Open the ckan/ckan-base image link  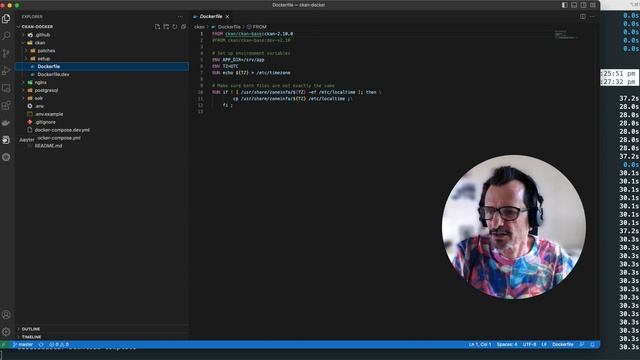(x=244, y=34)
